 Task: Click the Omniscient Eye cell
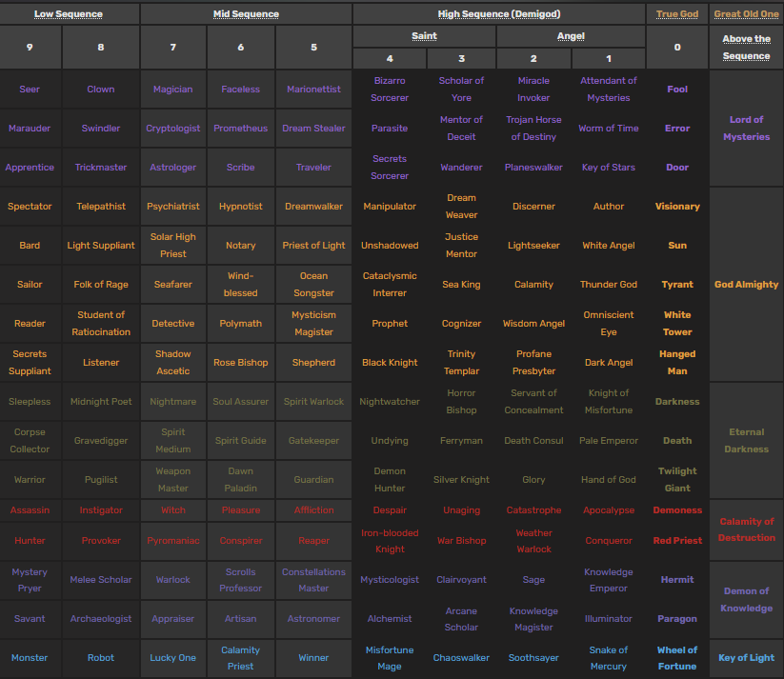(x=609, y=323)
